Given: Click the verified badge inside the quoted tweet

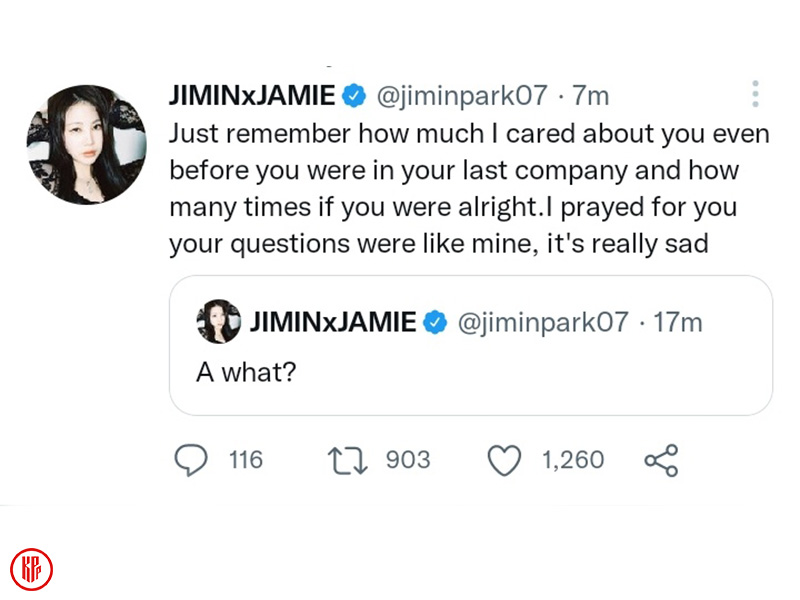Looking at the screenshot, I should pyautogui.click(x=435, y=322).
